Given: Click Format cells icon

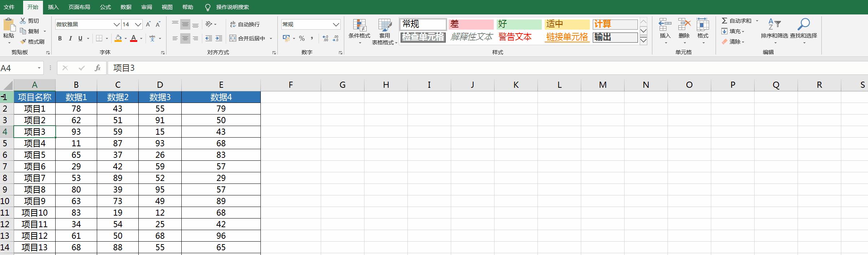Looking at the screenshot, I should point(703,25).
